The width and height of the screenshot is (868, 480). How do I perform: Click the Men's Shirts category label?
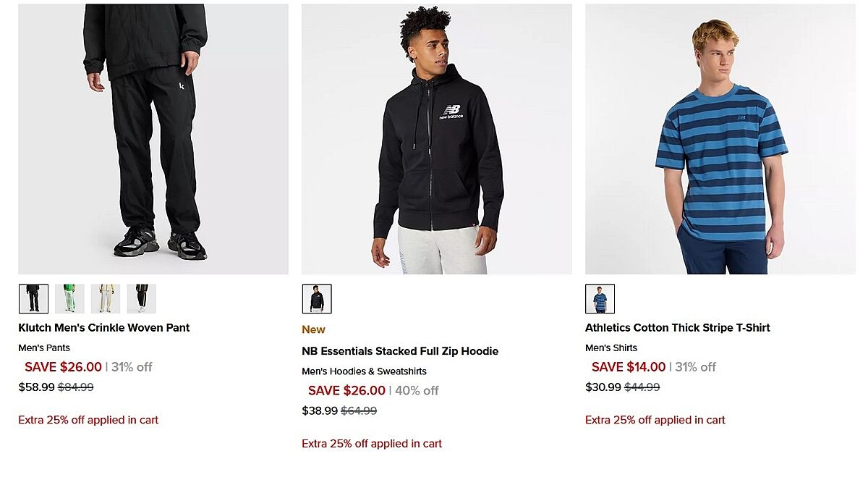[611, 348]
